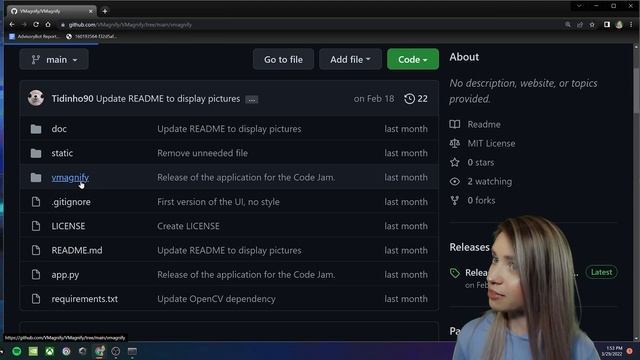
Task: Open the 'Update OpenCV dependency' commit message
Action: (216, 299)
